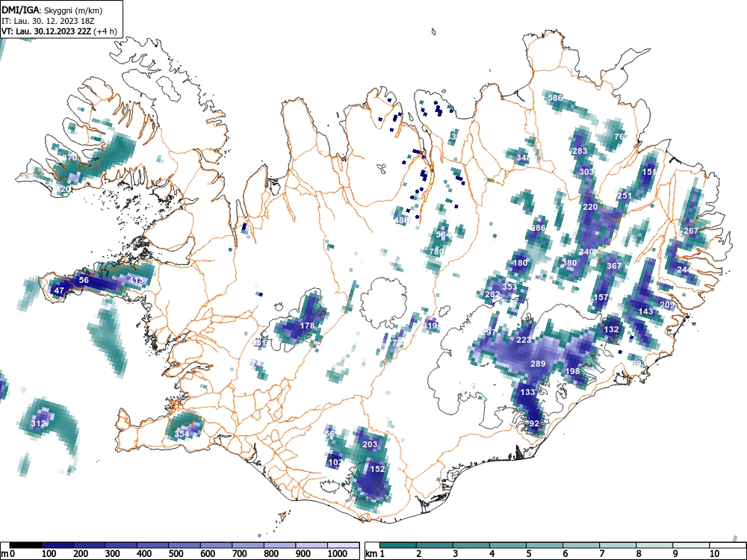Click the 'DMI/IGA: Skyggni (m/km)' title text
The width and height of the screenshot is (747, 560).
(x=52, y=10)
